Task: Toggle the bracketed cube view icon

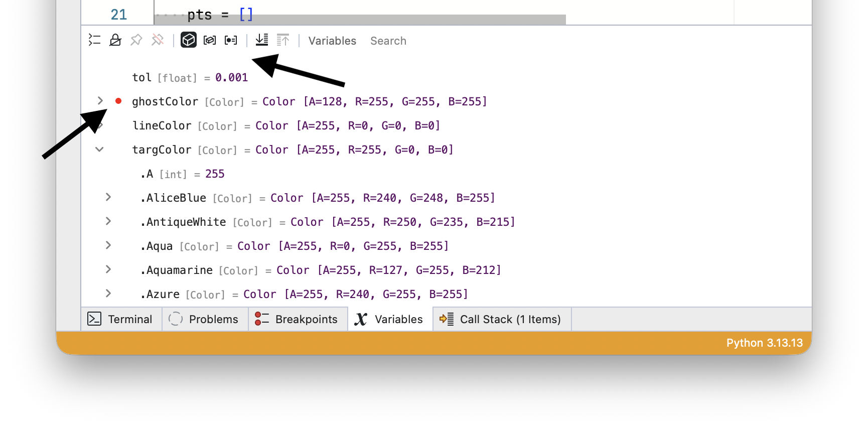Action: tap(210, 40)
